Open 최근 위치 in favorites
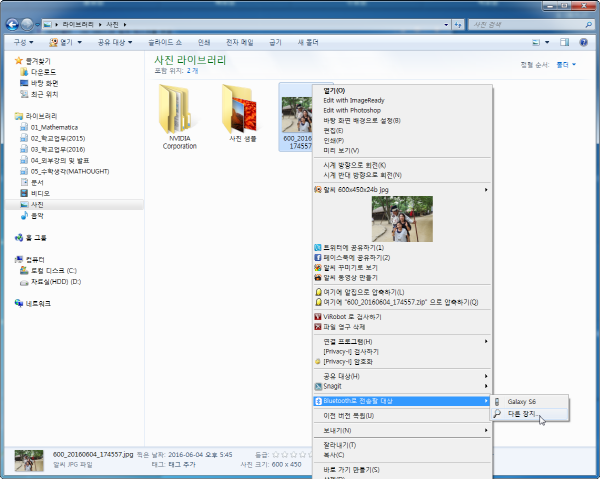The width and height of the screenshot is (600, 479). click(x=44, y=94)
